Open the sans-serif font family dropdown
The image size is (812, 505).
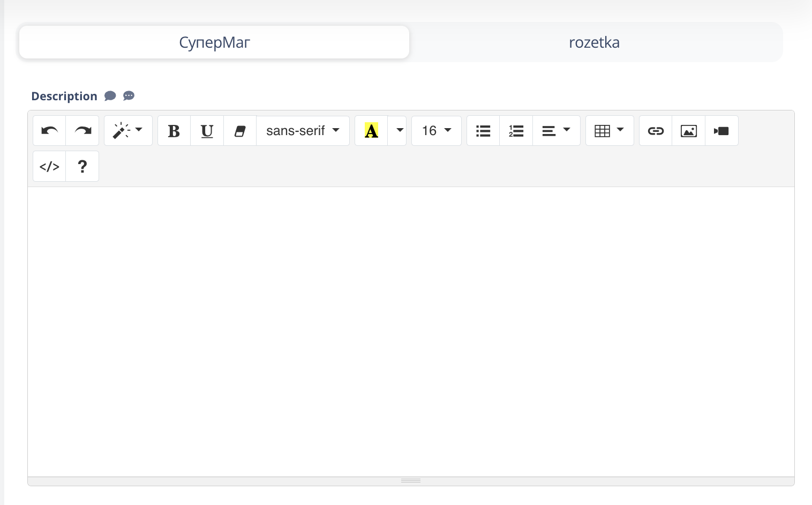303,131
